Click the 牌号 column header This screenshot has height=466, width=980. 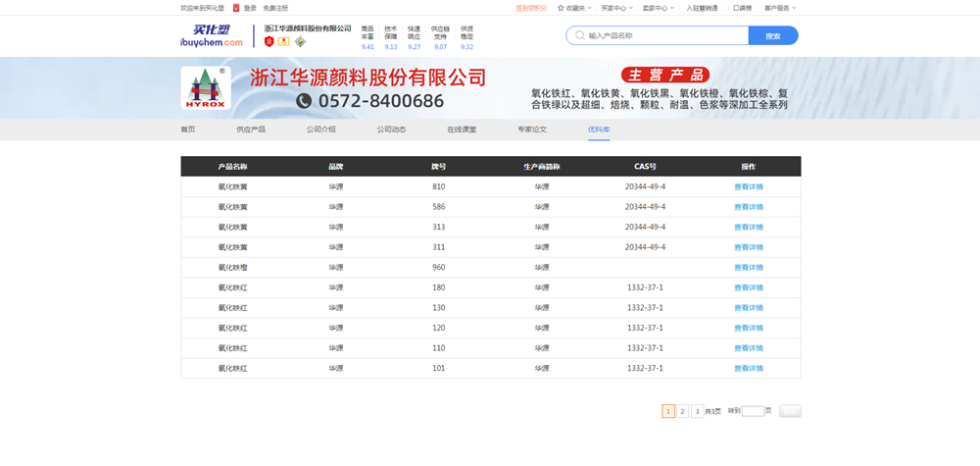click(x=439, y=167)
